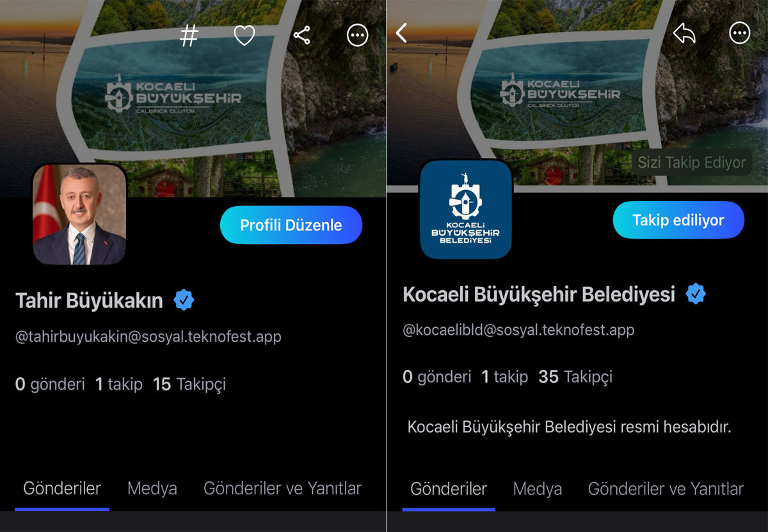Viewport: 768px width, 532px height.
Task: Open the 1 takip list on Tahir's profile
Action: (119, 384)
